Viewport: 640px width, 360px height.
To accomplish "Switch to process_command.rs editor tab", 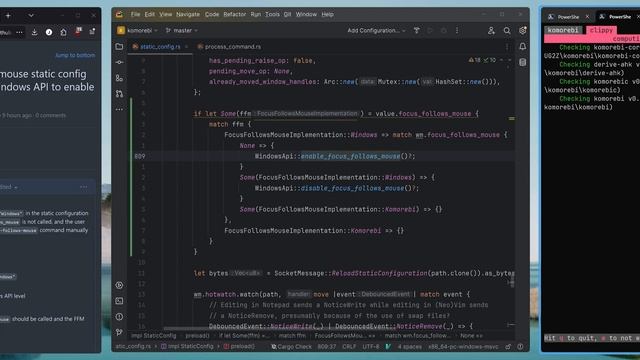I will pyautogui.click(x=229, y=47).
